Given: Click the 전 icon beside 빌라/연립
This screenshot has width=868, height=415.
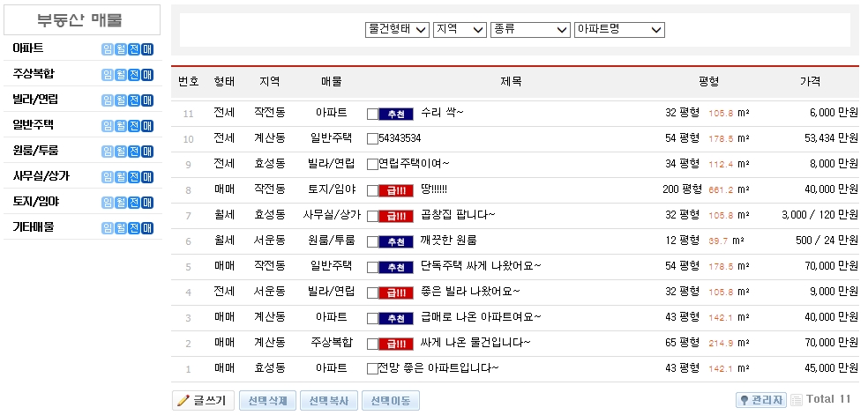Looking at the screenshot, I should pos(134,100).
